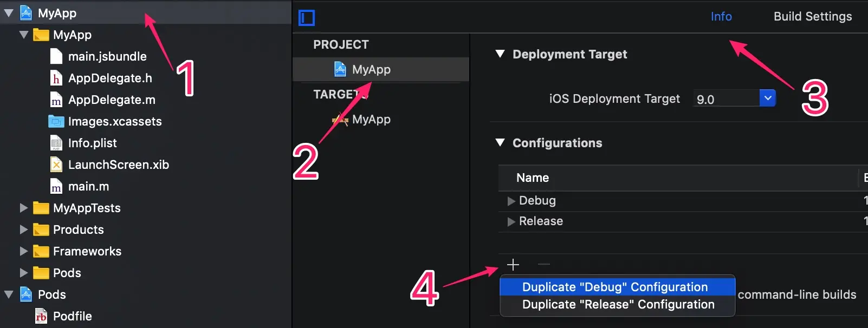
Task: Choose Duplicate "Release" Configuration menu item
Action: (618, 305)
